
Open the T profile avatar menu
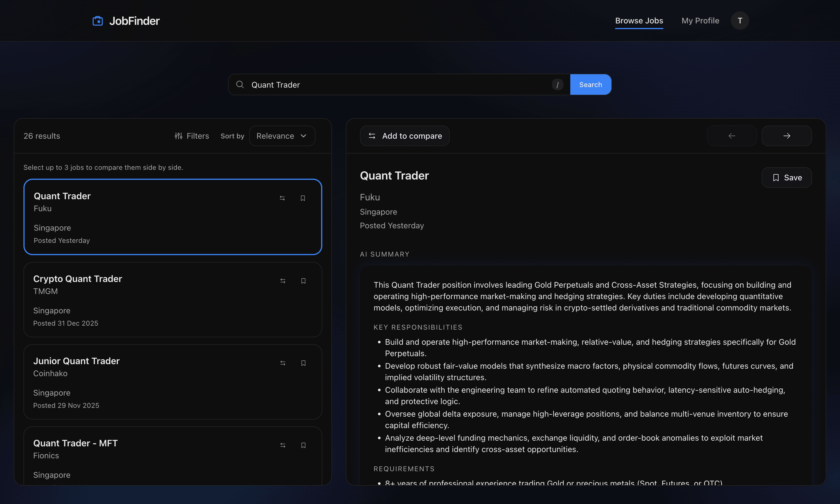pos(740,20)
